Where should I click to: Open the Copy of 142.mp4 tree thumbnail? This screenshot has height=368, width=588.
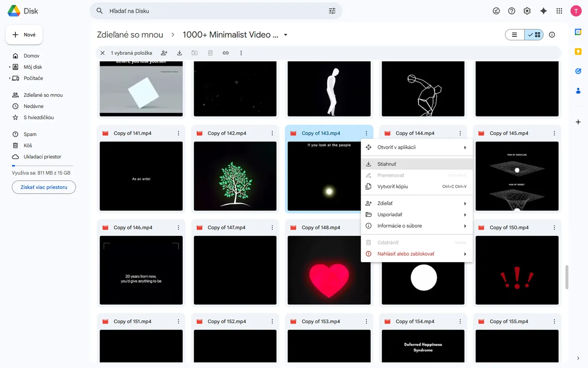(235, 176)
